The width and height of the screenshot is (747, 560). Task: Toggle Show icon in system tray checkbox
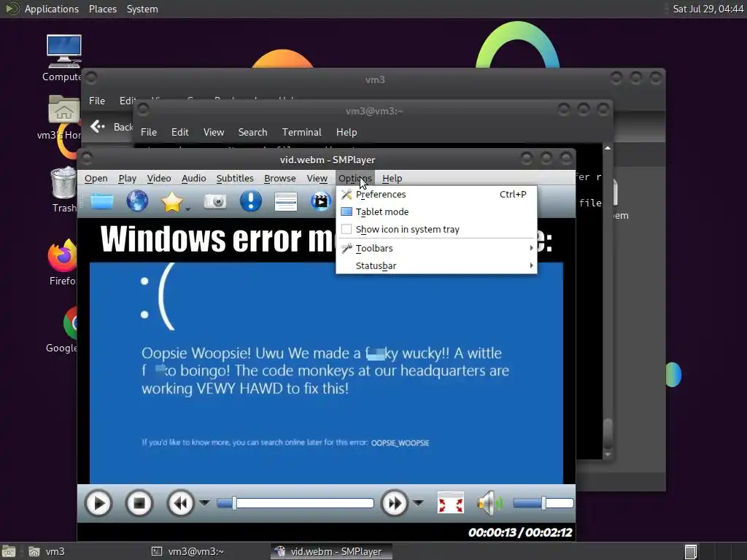pos(347,229)
